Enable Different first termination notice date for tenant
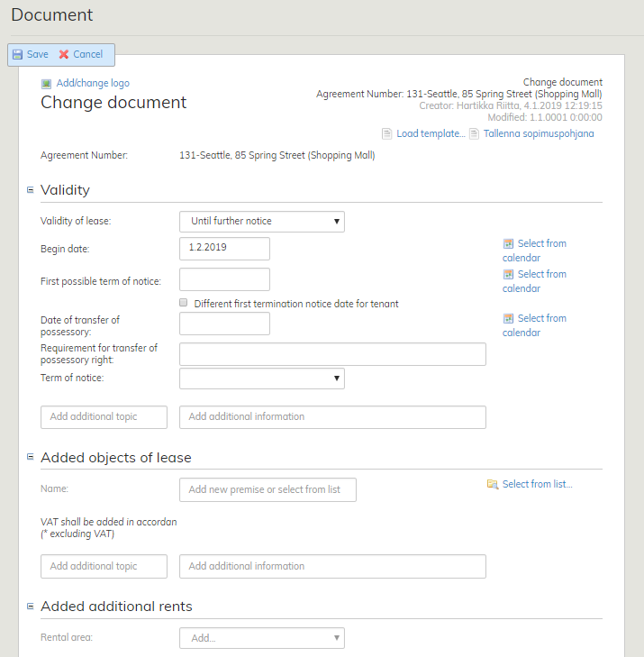644x657 pixels. 185,304
